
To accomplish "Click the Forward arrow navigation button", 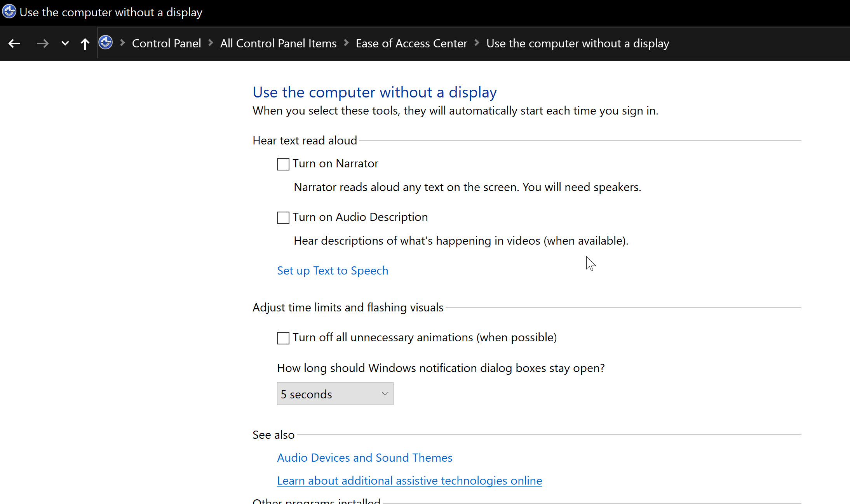I will pyautogui.click(x=42, y=43).
